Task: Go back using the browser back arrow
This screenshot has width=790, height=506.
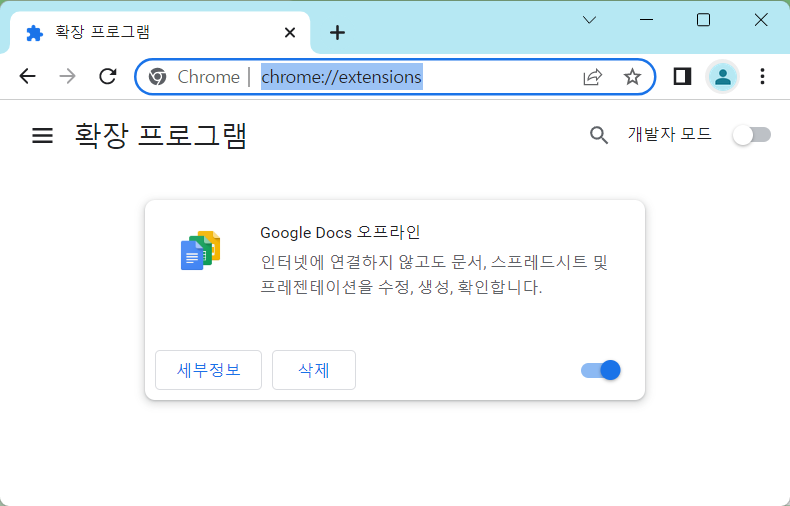Action: tap(27, 77)
